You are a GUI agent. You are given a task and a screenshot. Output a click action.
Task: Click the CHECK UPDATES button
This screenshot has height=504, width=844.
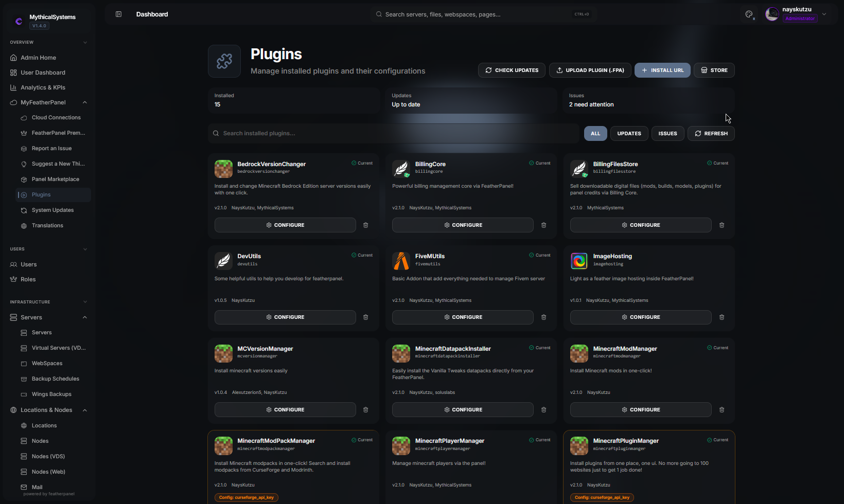pyautogui.click(x=512, y=70)
